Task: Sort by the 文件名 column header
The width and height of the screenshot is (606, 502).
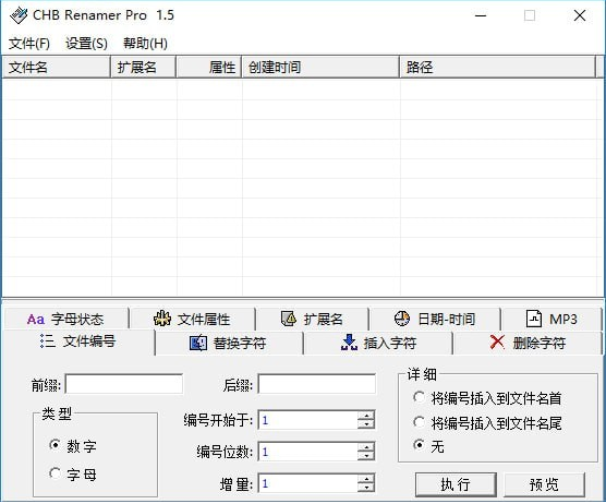Action: click(x=56, y=67)
